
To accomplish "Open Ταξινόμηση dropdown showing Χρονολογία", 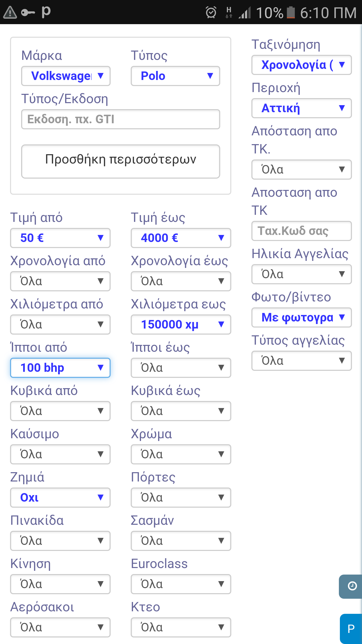I will (x=302, y=65).
